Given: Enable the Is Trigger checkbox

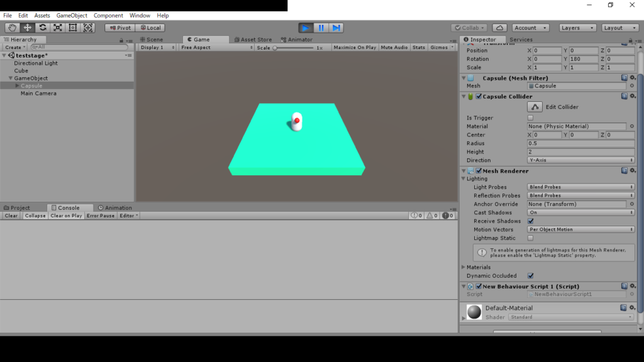Looking at the screenshot, I should [x=530, y=118].
